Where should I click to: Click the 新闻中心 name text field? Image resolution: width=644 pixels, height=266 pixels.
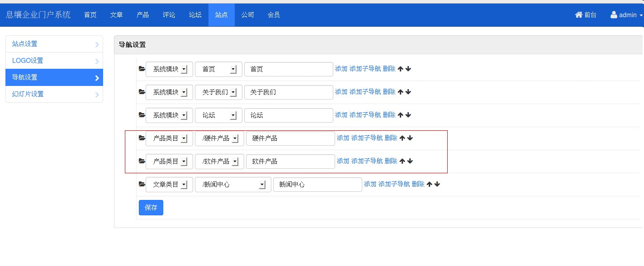317,185
